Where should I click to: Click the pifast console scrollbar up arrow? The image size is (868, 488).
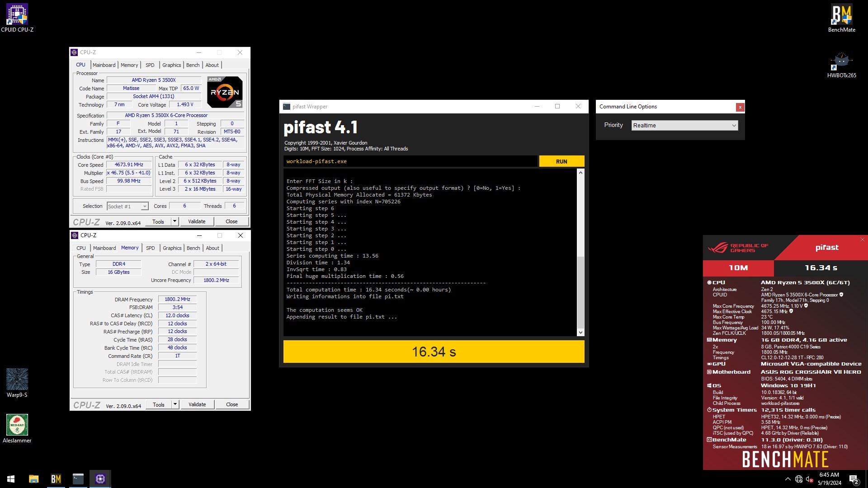pos(580,173)
